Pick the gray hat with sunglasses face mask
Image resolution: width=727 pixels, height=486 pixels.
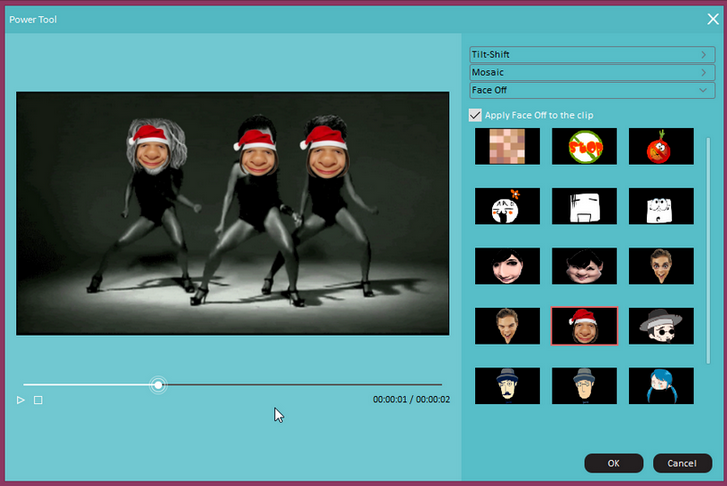pos(661,326)
